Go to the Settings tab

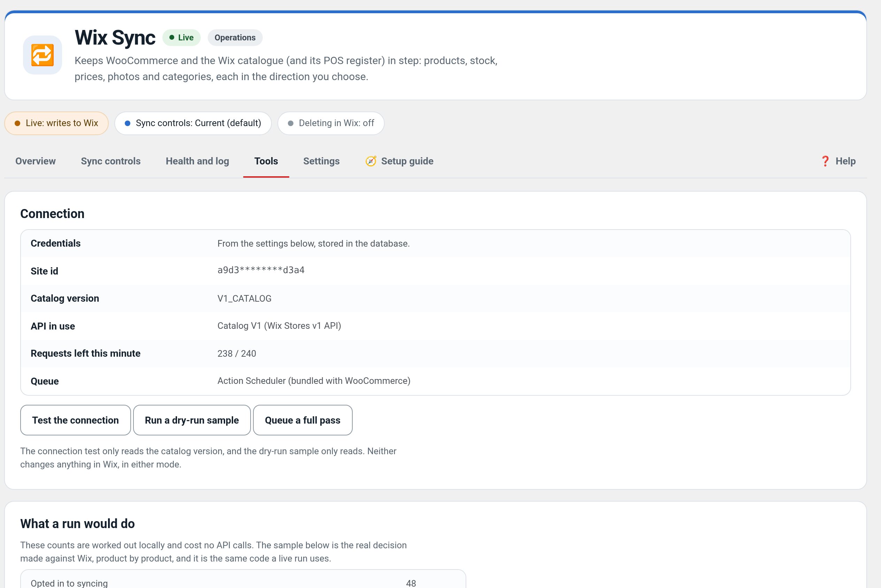pos(321,161)
